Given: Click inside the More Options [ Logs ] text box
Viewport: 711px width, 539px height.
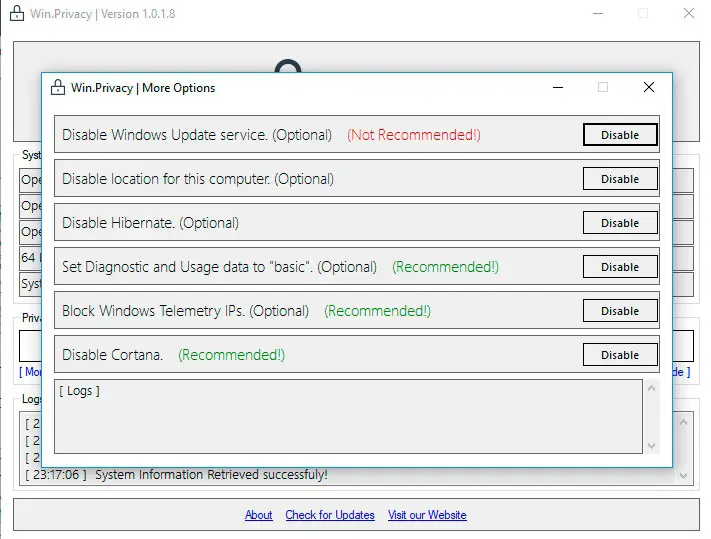Looking at the screenshot, I should (x=348, y=417).
